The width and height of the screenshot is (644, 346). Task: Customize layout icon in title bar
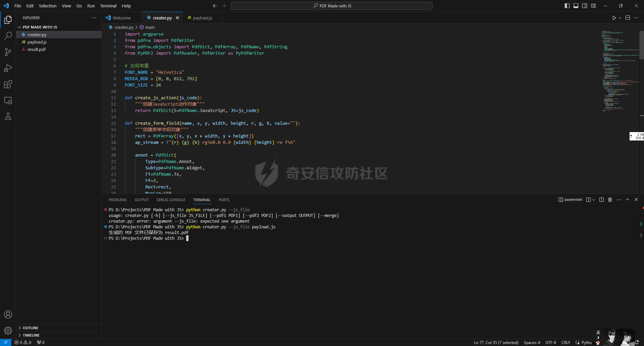click(x=594, y=6)
